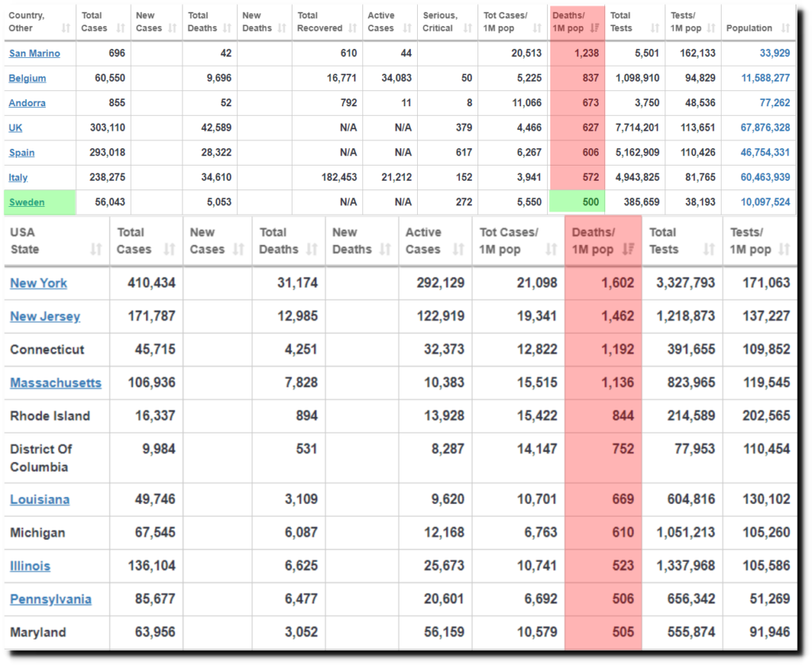This screenshot has width=812, height=665.
Task: Open the New York state link
Action: (39, 284)
